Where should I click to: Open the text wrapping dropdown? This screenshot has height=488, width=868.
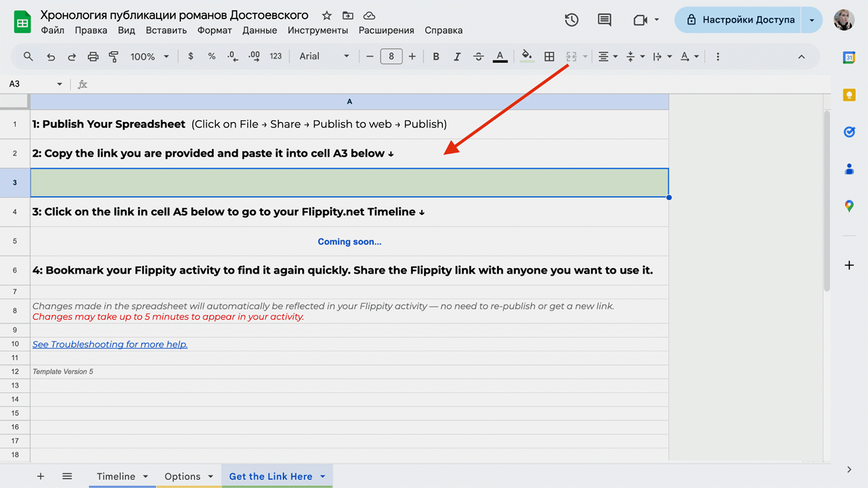click(662, 56)
